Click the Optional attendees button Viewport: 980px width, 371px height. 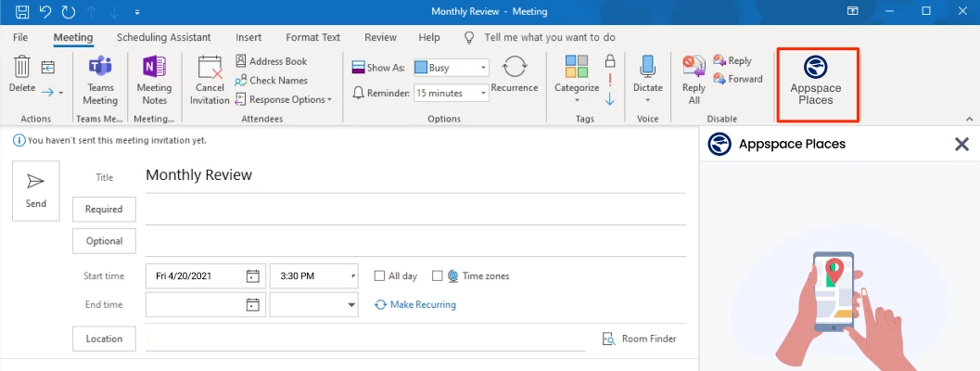[104, 241]
